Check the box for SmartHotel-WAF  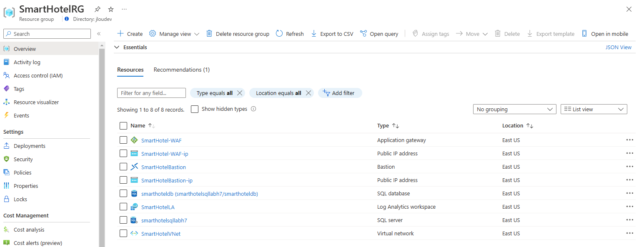[123, 140]
